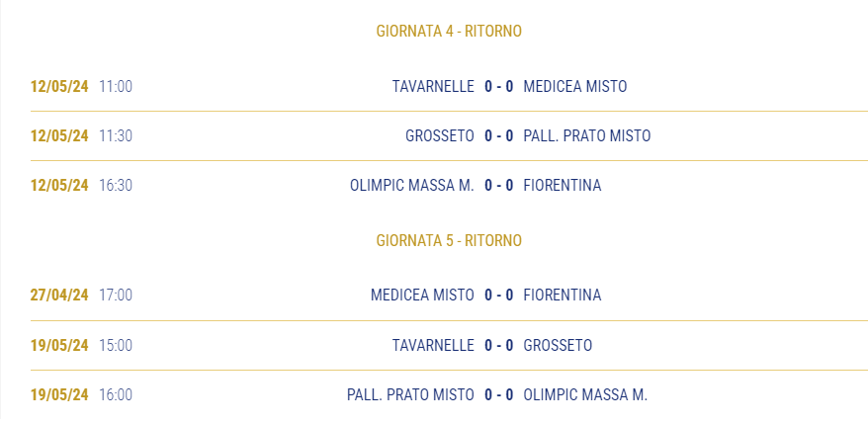Click Medicea Misto as away team
Viewport: 868px width, 424px height.
575,86
